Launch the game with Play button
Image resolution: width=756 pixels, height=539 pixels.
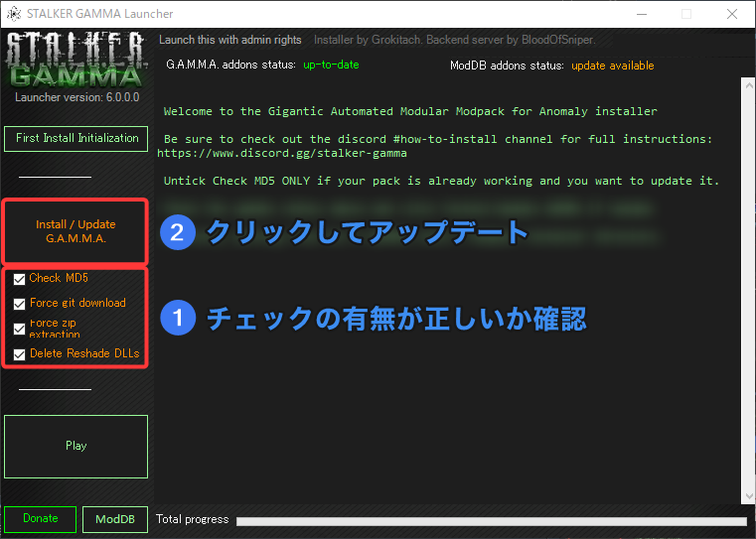click(x=76, y=447)
